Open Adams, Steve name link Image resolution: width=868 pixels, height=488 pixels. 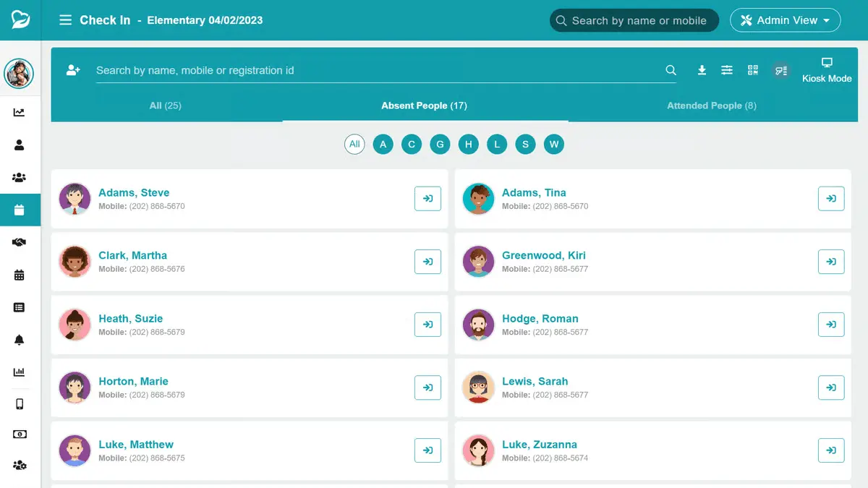click(x=134, y=193)
